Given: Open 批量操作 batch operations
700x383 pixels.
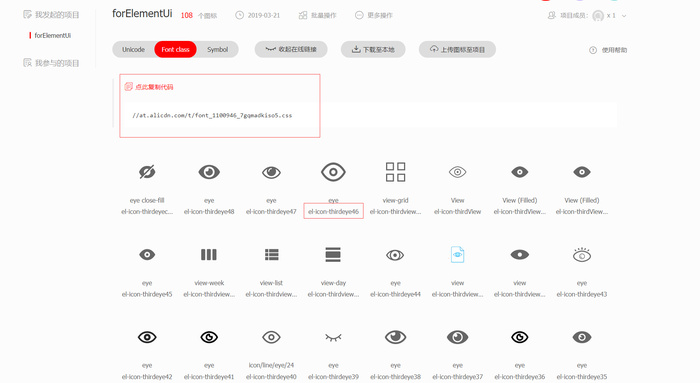Looking at the screenshot, I should 317,15.
